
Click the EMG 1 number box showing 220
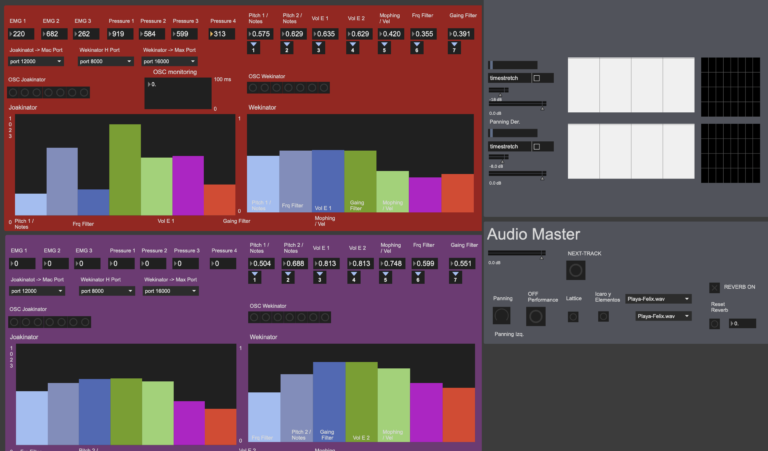[x=21, y=34]
